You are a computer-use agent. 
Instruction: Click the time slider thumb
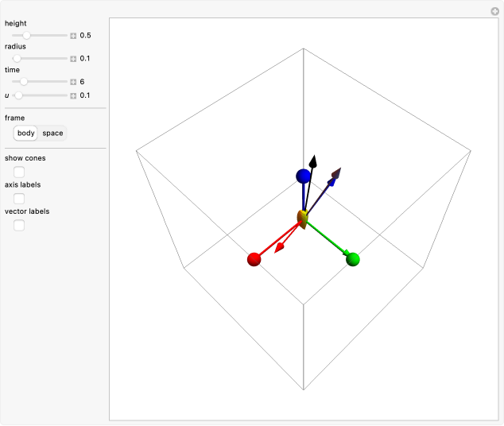(24, 82)
